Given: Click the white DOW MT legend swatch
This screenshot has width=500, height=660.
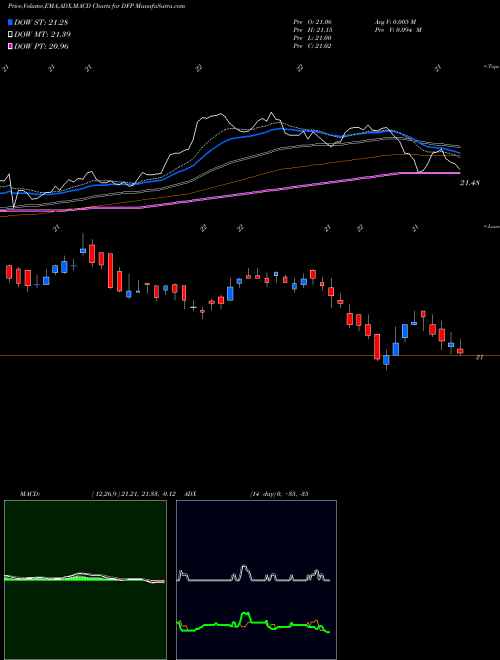Looking at the screenshot, I should click(10, 35).
